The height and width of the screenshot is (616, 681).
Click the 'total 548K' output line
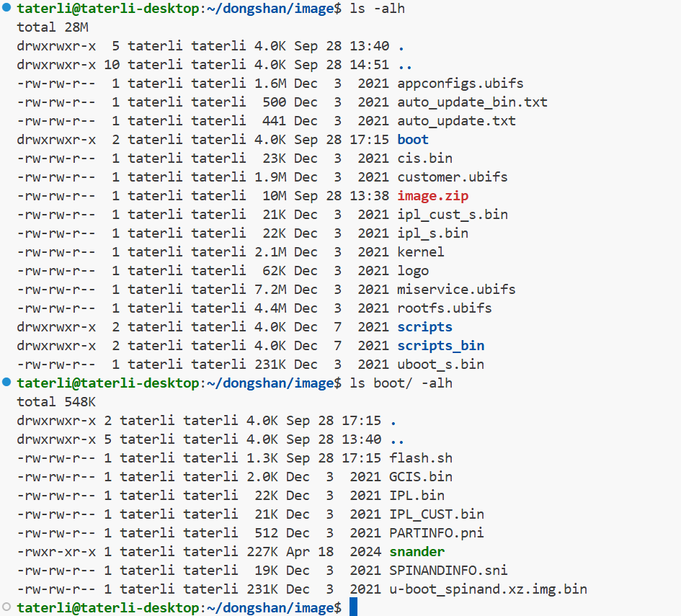click(56, 401)
